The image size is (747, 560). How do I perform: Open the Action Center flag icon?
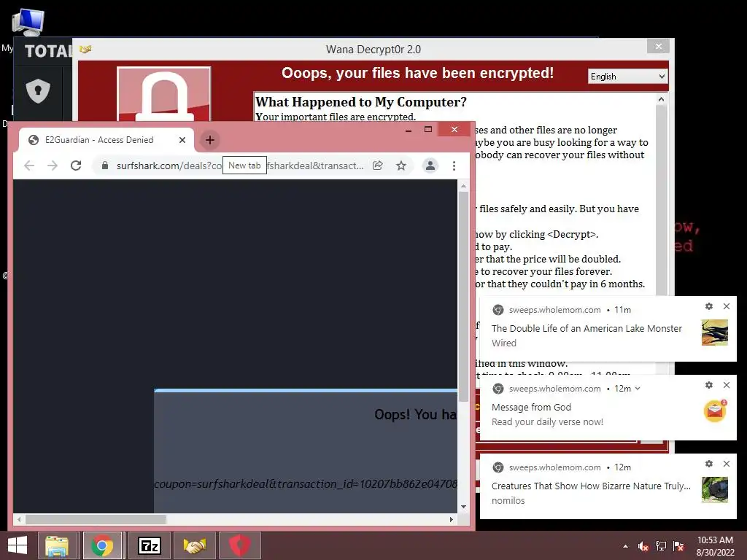pos(678,546)
